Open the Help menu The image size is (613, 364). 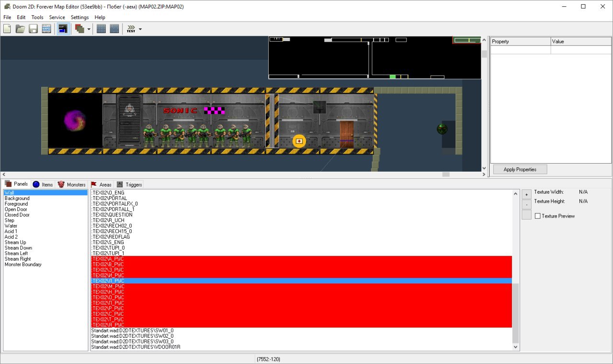point(100,17)
